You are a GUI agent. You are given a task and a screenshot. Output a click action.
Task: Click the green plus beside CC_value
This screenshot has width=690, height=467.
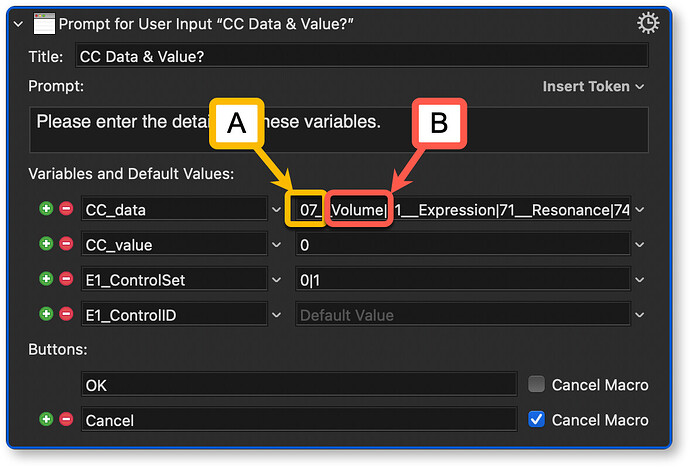[x=46, y=245]
